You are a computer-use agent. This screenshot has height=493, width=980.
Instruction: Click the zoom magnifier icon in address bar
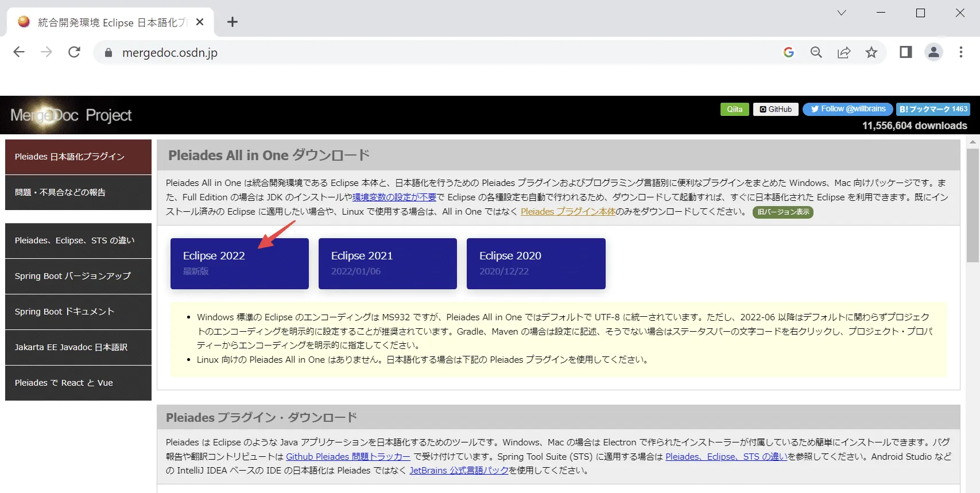pyautogui.click(x=816, y=52)
